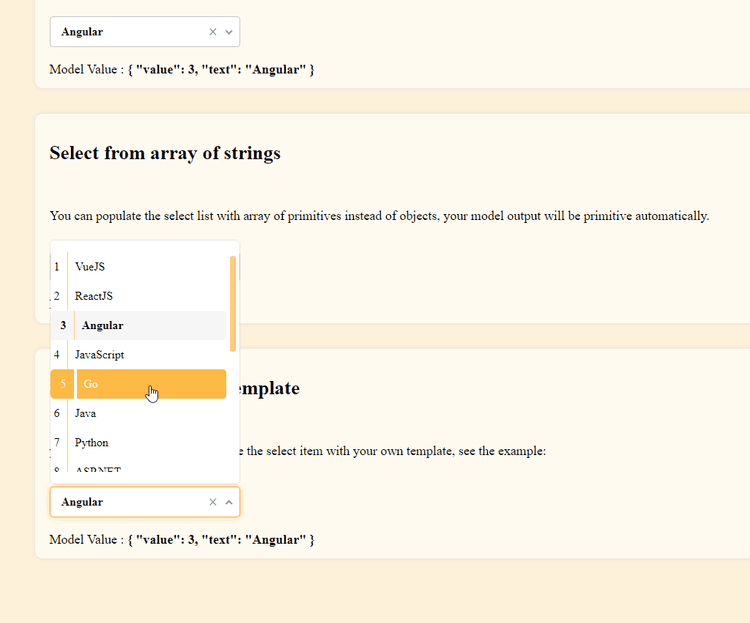This screenshot has width=750, height=623.
Task: Click the orange dropdown list scrollbar
Action: click(233, 304)
